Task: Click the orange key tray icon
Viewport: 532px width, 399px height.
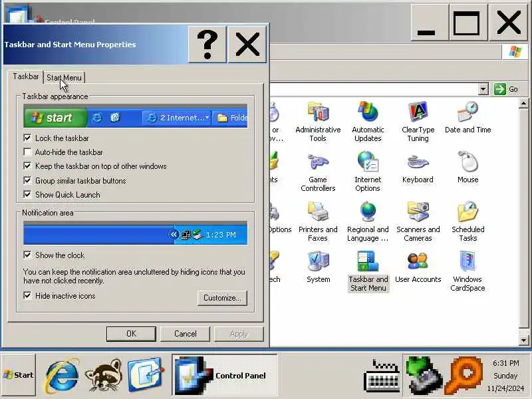Action: [464, 376]
